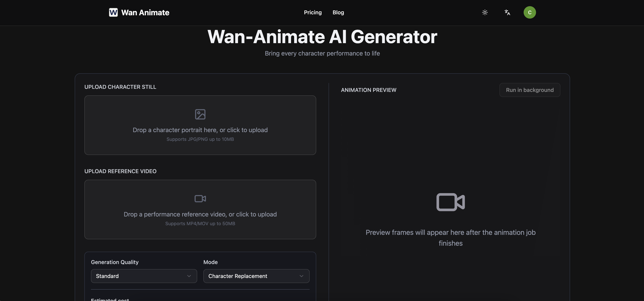Open the green C user avatar
The width and height of the screenshot is (644, 301).
pyautogui.click(x=529, y=12)
